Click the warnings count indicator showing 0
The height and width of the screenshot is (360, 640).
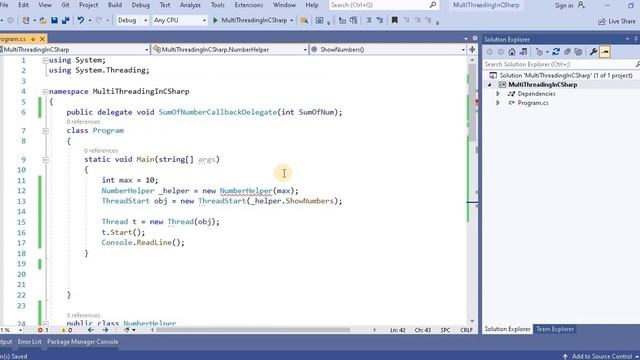point(67,330)
